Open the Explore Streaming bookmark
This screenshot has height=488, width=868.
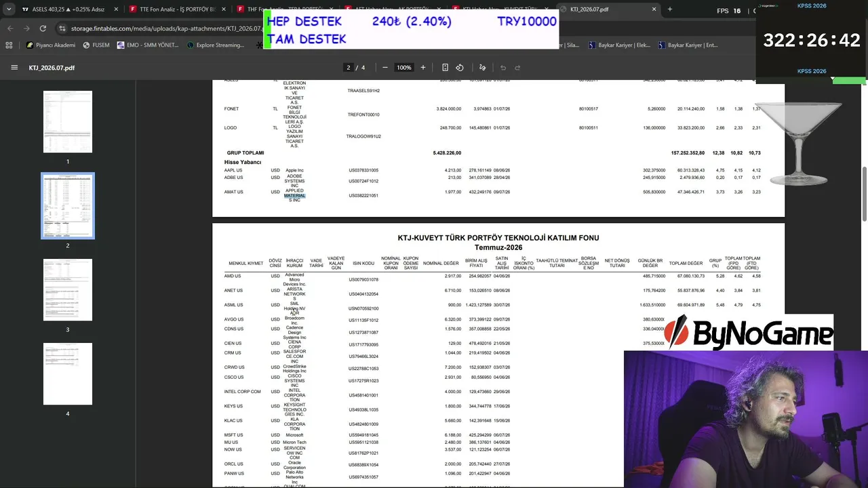click(215, 45)
